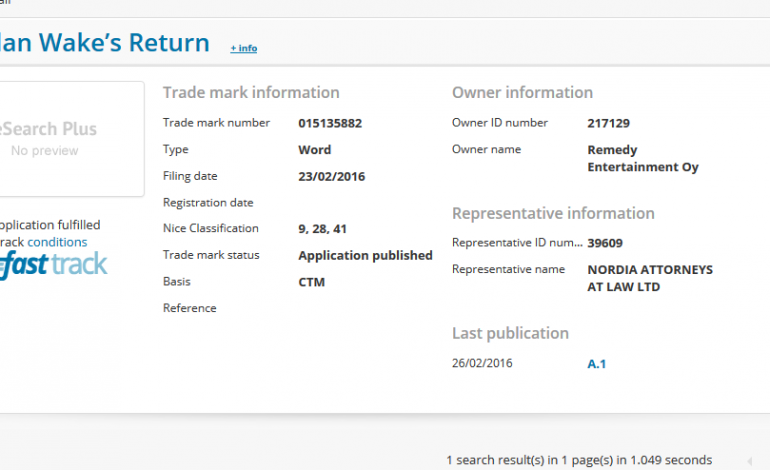This screenshot has width=770, height=470.
Task: Click owner ID number 217129
Action: 608,123
